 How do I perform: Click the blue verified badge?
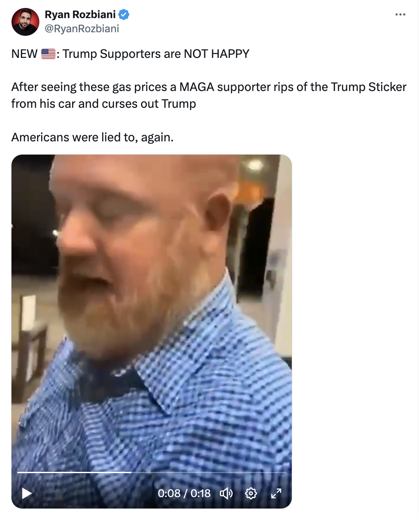124,15
